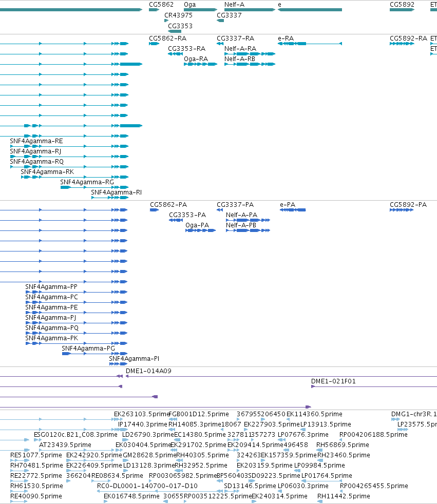Screen dimensions: 437x504
Task: Select EST GM28628.5prime
Action: coord(149,455)
